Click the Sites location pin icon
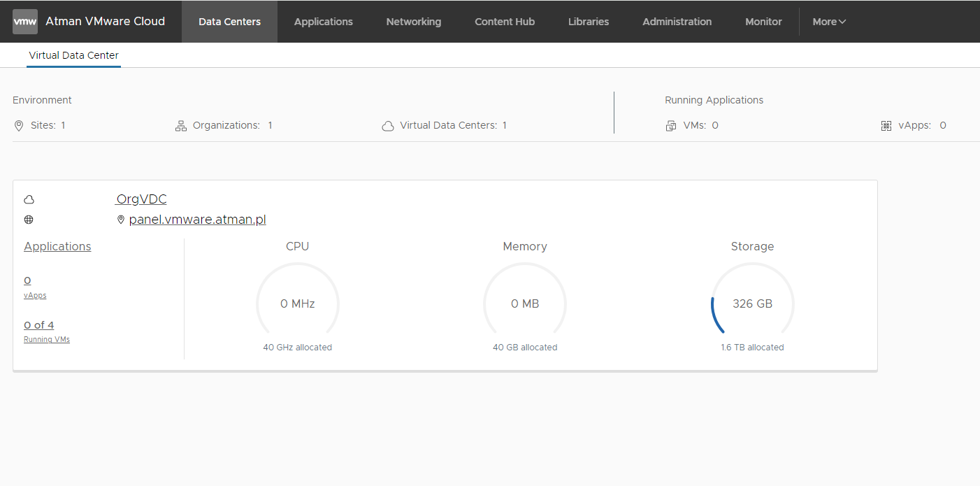The width and height of the screenshot is (980, 486). click(x=19, y=126)
